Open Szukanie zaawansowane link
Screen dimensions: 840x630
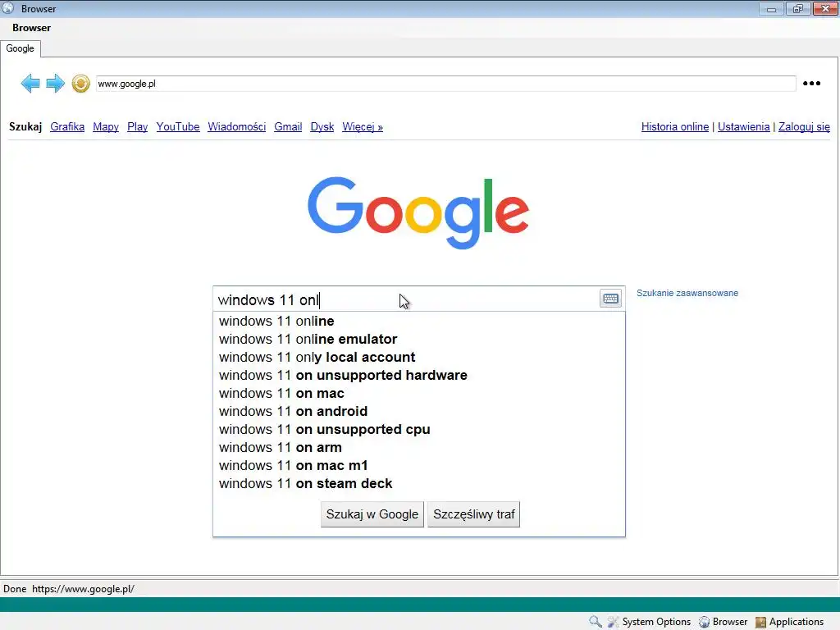point(687,293)
